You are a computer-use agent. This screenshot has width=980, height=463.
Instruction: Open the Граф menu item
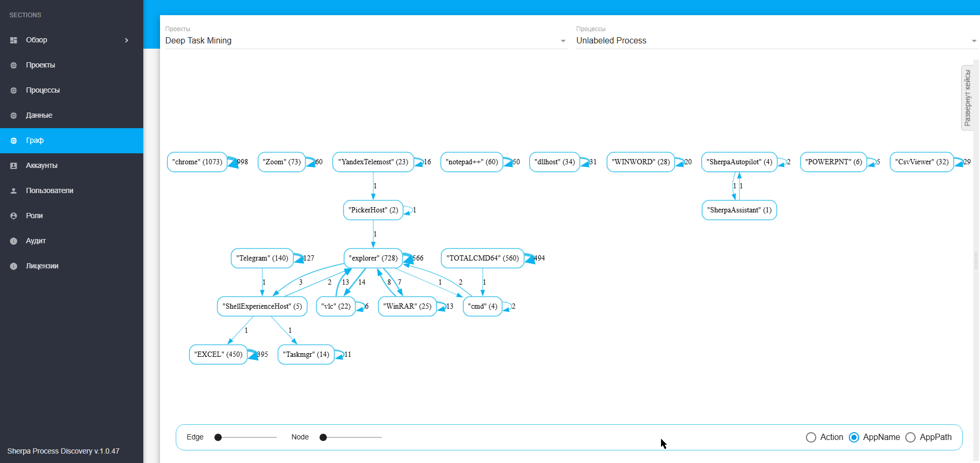click(x=72, y=141)
